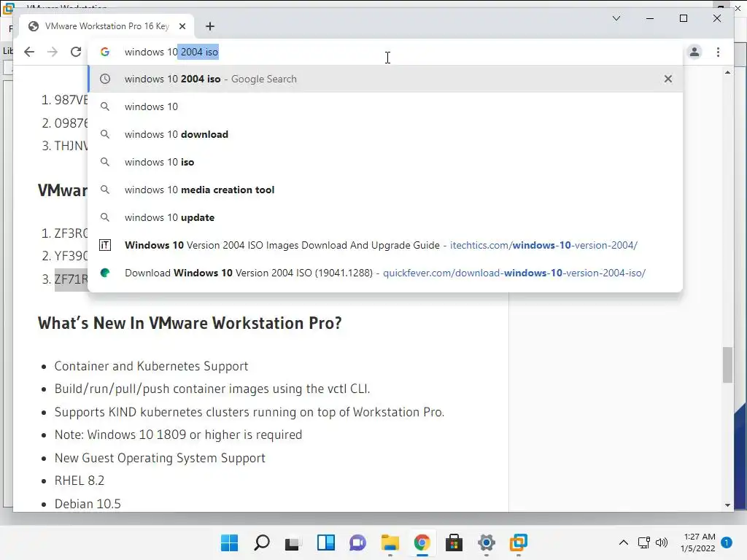The width and height of the screenshot is (747, 560).
Task: Click the network icon in system tray
Action: 644,542
